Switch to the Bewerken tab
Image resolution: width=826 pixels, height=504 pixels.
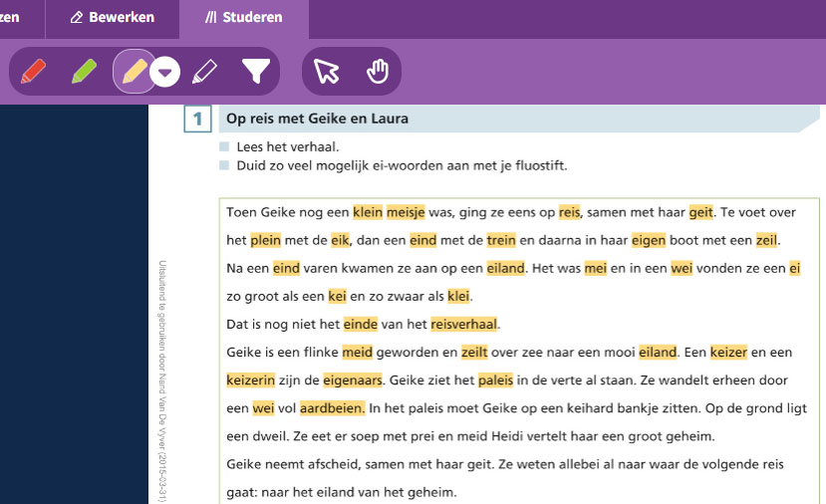click(113, 18)
